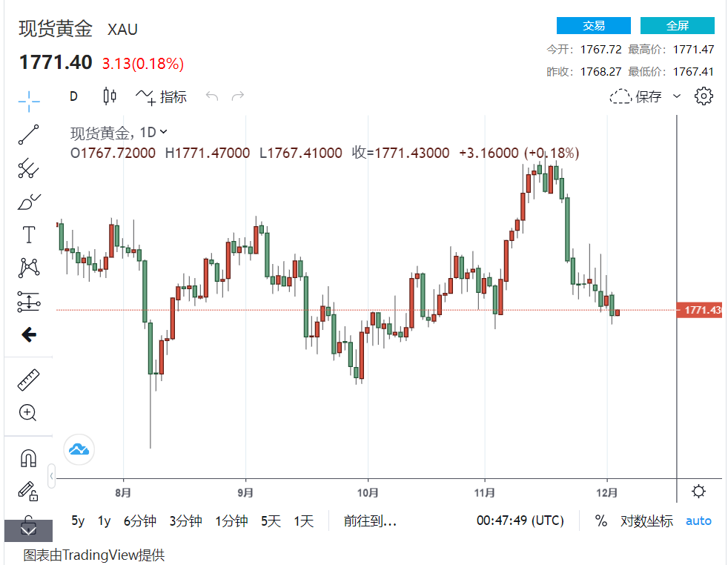The image size is (728, 565).
Task: Open the measure ruler tool
Action: (29, 380)
